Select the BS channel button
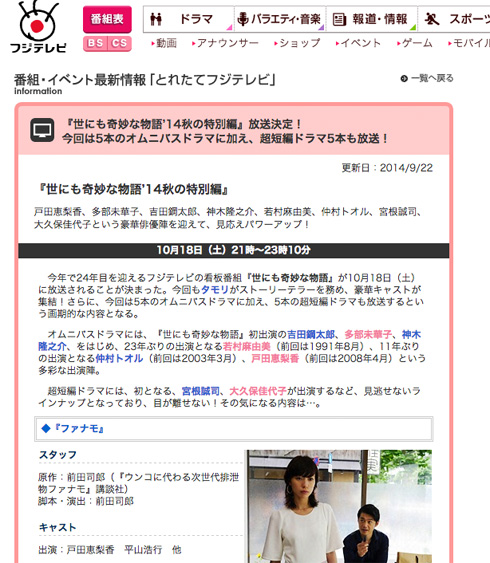Image resolution: width=490 pixels, height=563 pixels. point(95,44)
